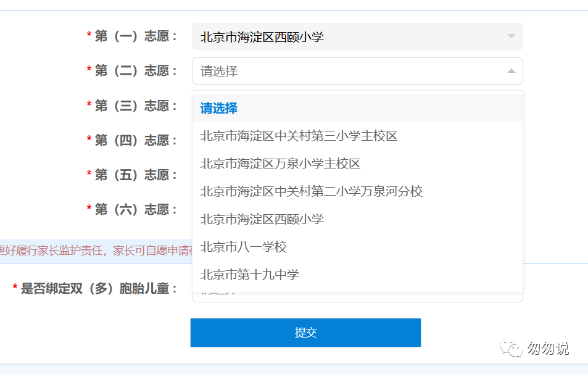Choose 北京市海淀区万泉小学主校区 from the list
The image size is (588, 374).
coord(357,164)
